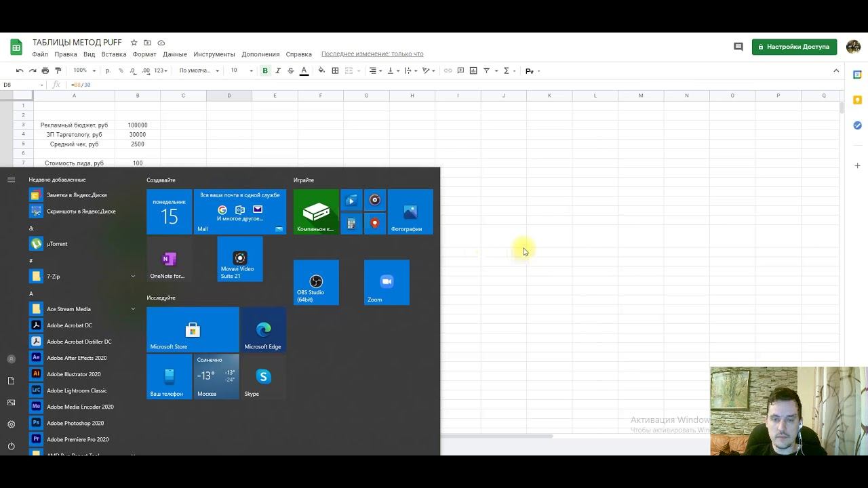Collapse the toolbar with the up chevron
The width and height of the screenshot is (868, 488).
pyautogui.click(x=836, y=70)
